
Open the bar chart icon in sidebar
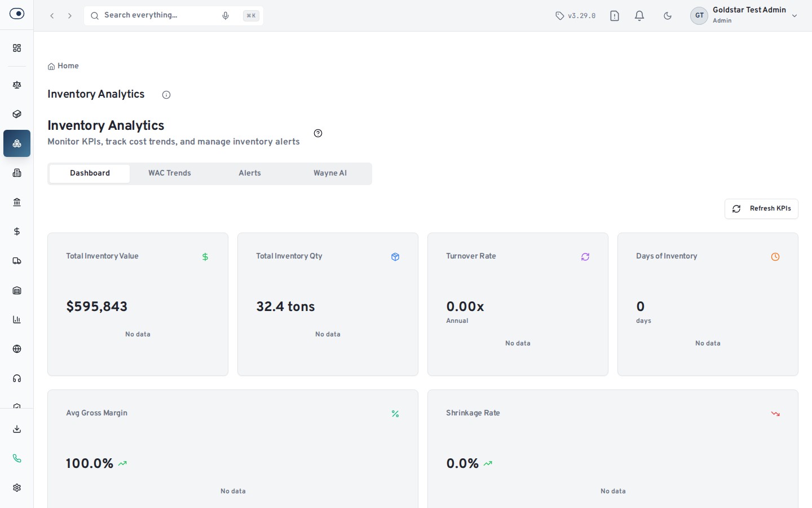[17, 319]
